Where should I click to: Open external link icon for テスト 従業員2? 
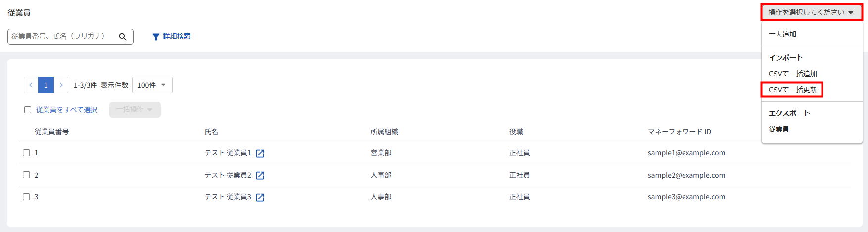(x=260, y=175)
